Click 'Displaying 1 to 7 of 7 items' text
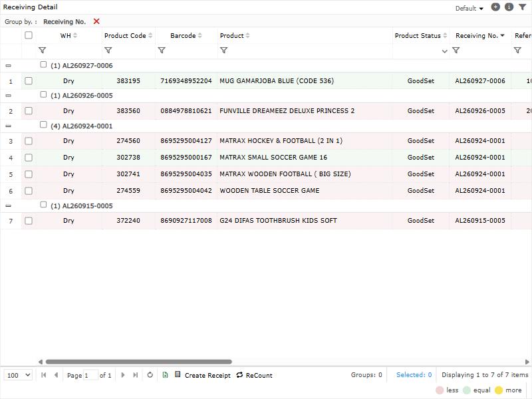This screenshot has height=399, width=532. (485, 374)
